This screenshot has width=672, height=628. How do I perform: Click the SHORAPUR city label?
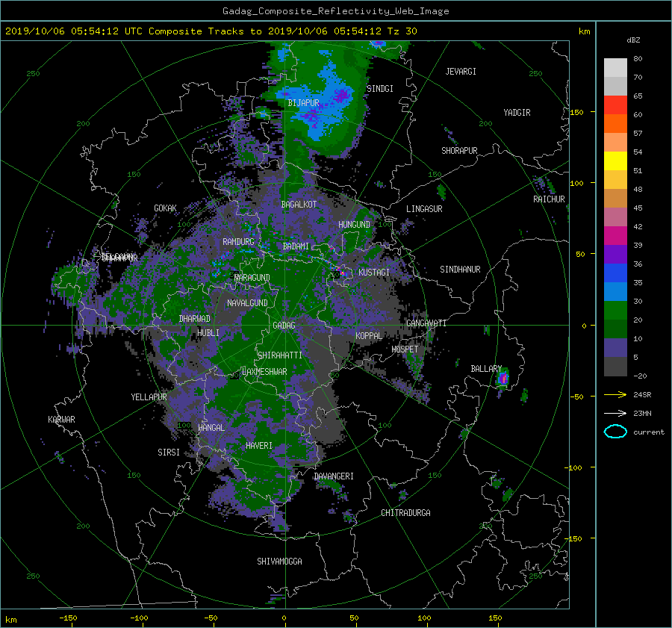tap(459, 151)
